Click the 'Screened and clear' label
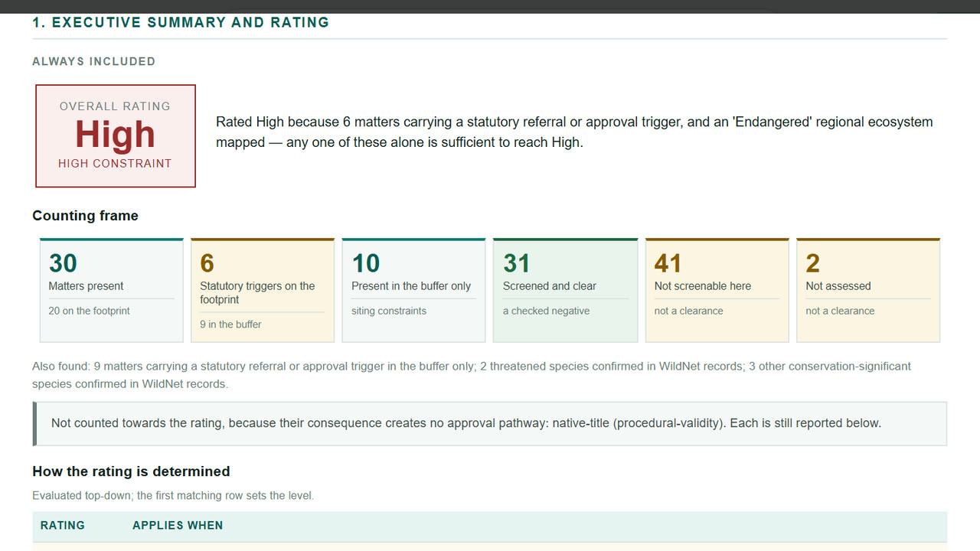The width and height of the screenshot is (980, 551). point(550,286)
